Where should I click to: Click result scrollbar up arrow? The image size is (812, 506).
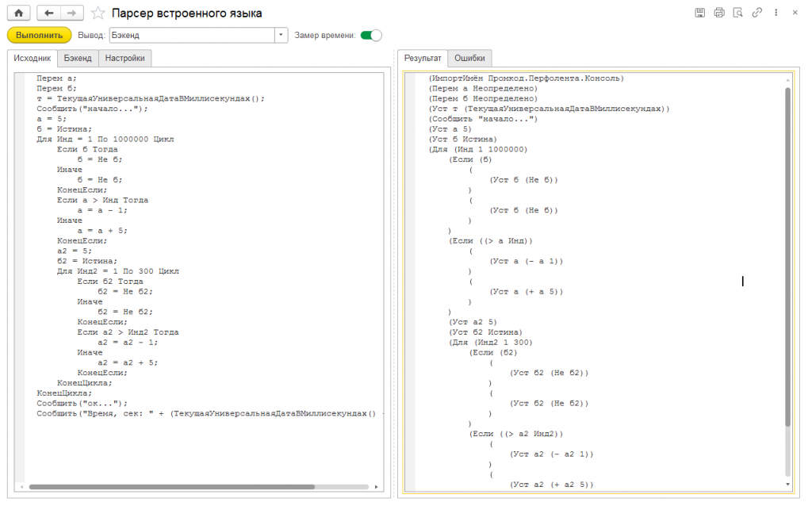pyautogui.click(x=787, y=79)
